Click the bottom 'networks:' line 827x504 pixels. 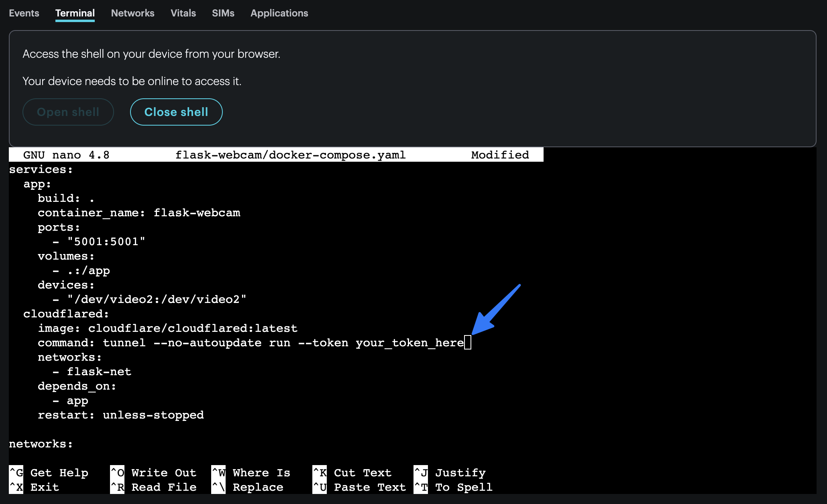coord(41,444)
